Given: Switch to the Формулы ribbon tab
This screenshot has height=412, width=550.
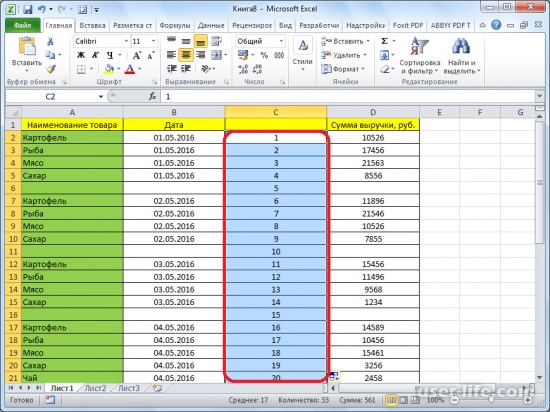Looking at the screenshot, I should tap(175, 25).
